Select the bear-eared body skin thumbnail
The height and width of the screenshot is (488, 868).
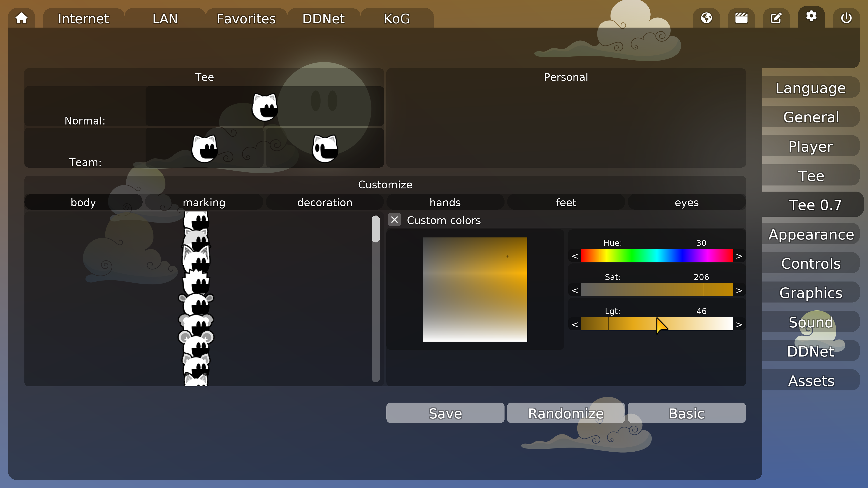[x=196, y=303]
